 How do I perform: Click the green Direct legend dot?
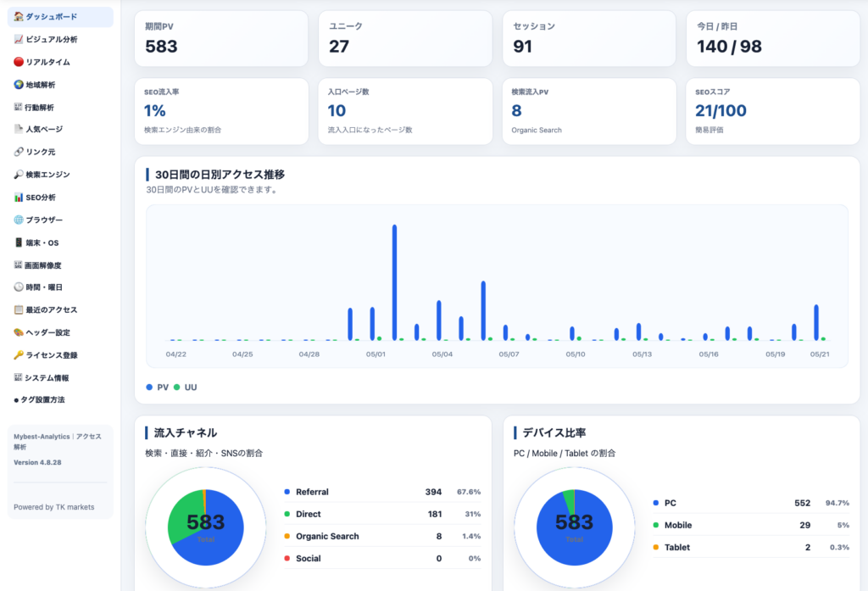(287, 514)
